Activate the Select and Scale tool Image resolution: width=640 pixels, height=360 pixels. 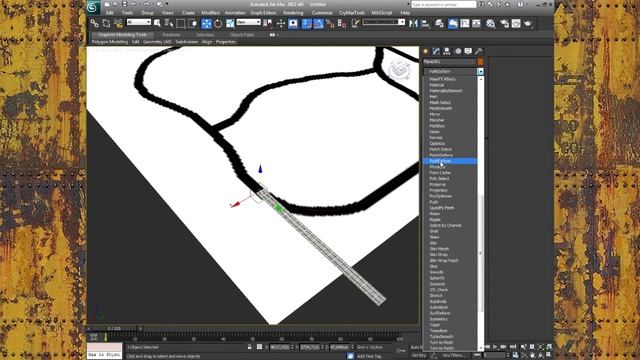tap(230, 24)
